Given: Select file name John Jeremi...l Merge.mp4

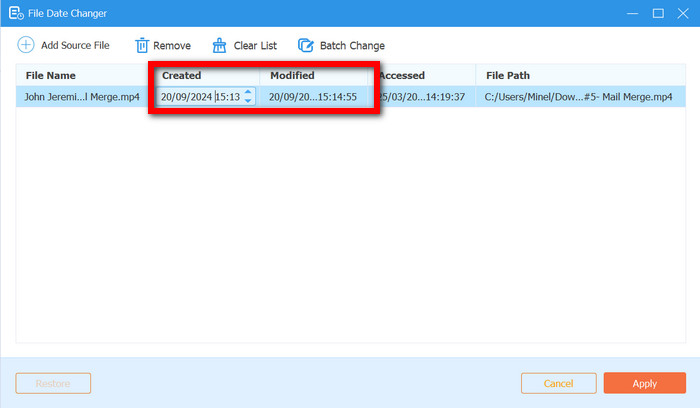Looking at the screenshot, I should tap(82, 97).
